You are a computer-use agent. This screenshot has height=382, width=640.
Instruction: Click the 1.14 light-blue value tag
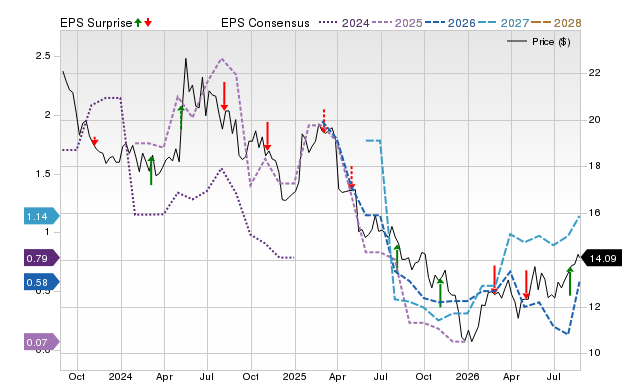click(x=42, y=216)
